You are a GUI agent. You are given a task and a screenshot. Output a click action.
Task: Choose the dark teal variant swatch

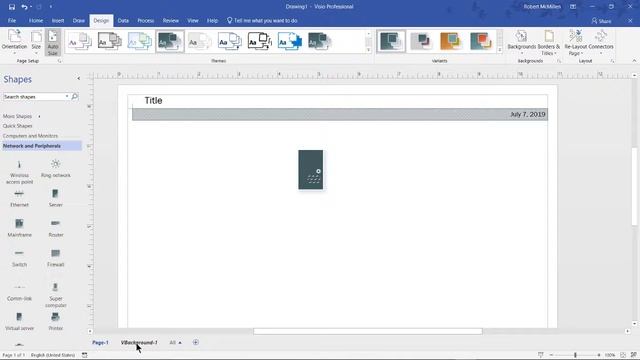(x=391, y=41)
